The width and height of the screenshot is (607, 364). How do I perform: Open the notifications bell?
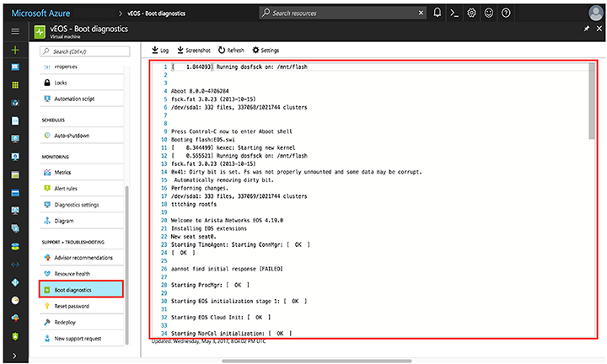pos(437,13)
